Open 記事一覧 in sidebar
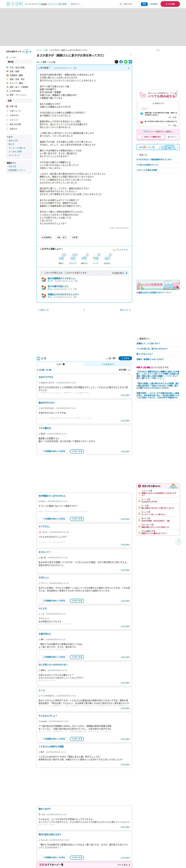186x868 pixels. click(x=13, y=106)
